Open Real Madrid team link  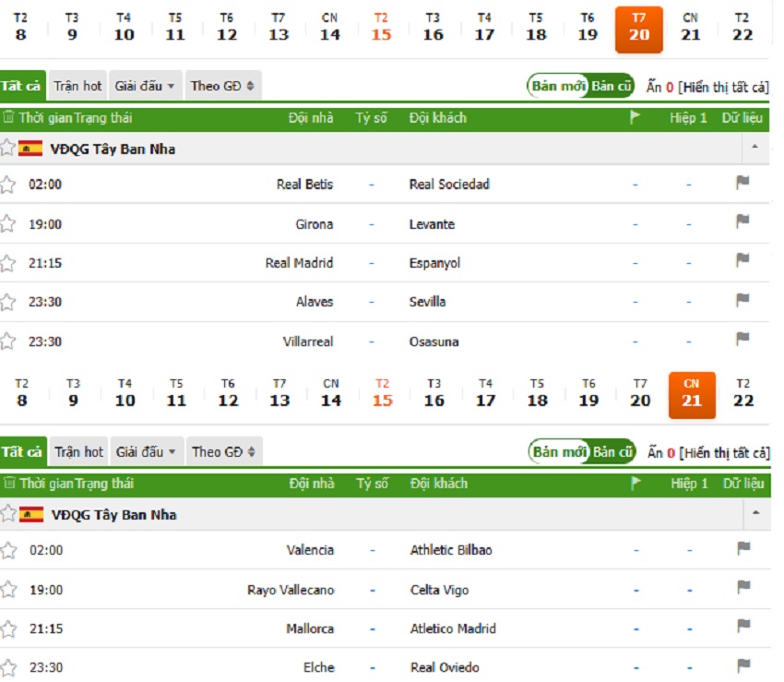point(299,263)
